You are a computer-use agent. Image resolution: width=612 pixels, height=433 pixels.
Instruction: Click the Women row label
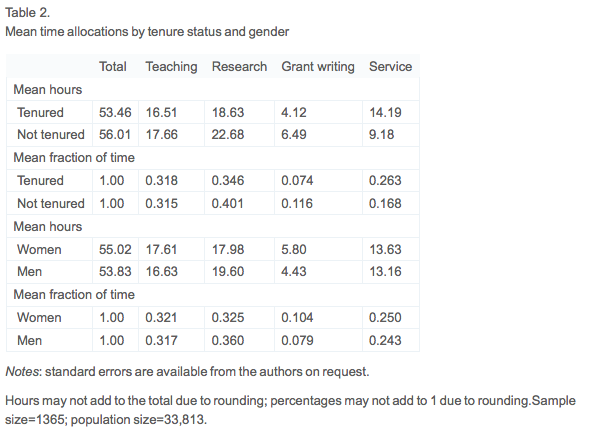(39, 249)
